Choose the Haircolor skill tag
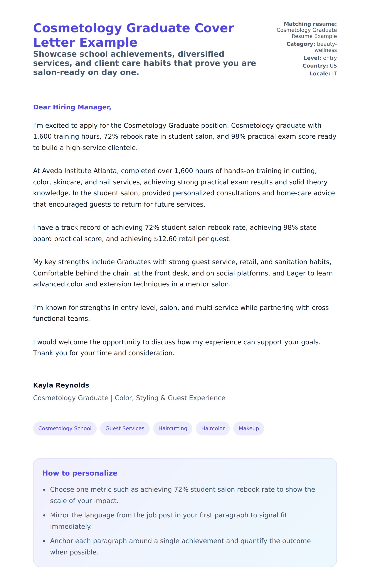The height and width of the screenshot is (588, 370). [213, 428]
